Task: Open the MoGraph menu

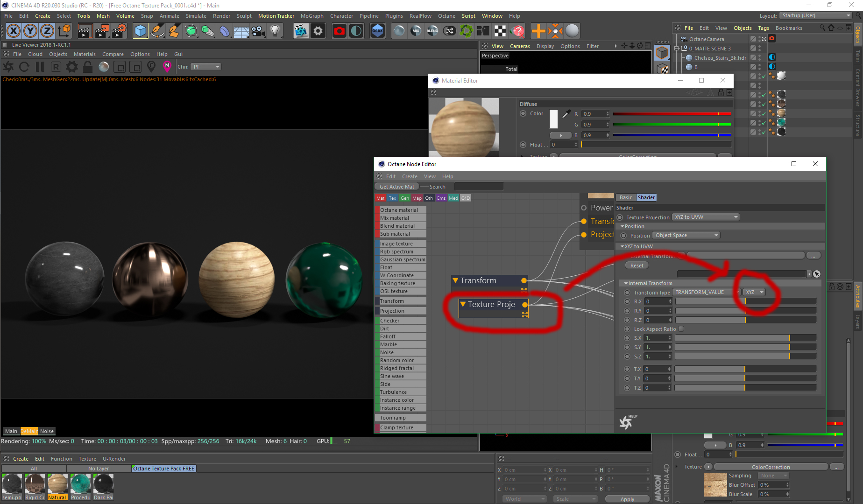Action: click(312, 16)
